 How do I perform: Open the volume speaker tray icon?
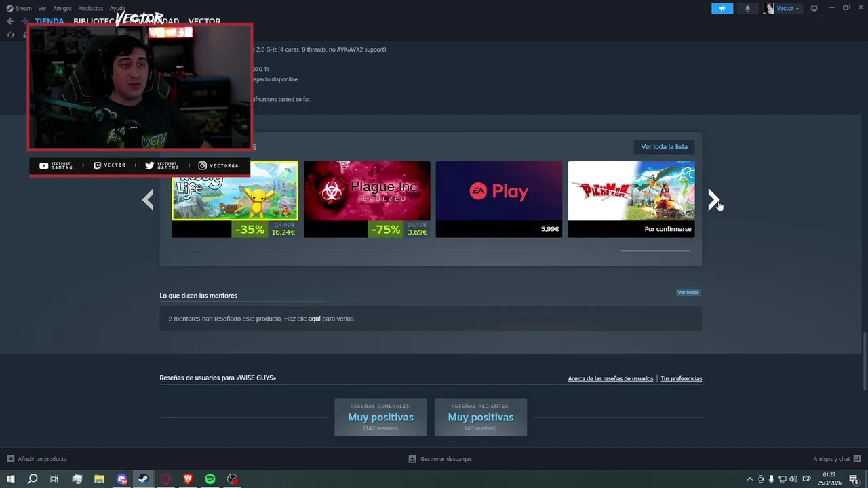[793, 479]
